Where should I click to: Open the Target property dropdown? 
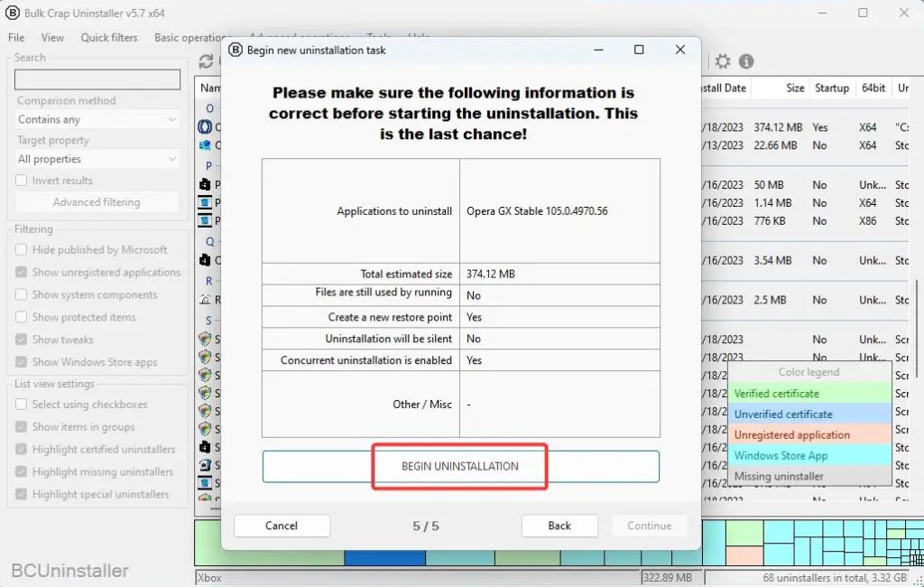[x=97, y=159]
